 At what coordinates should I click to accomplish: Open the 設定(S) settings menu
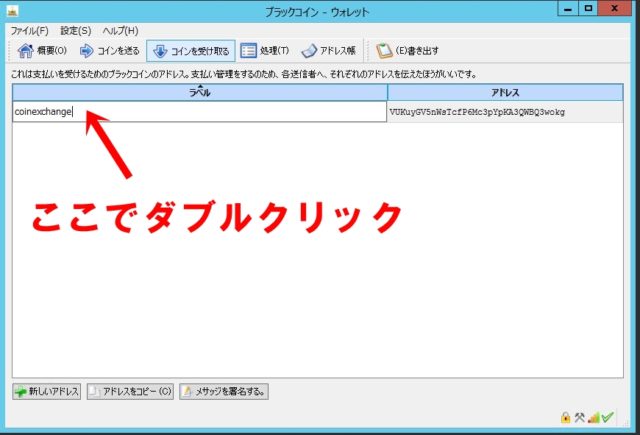[x=76, y=31]
